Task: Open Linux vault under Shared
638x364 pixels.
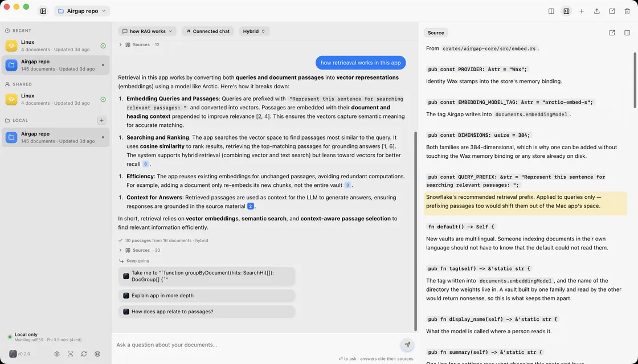Action: (x=55, y=99)
